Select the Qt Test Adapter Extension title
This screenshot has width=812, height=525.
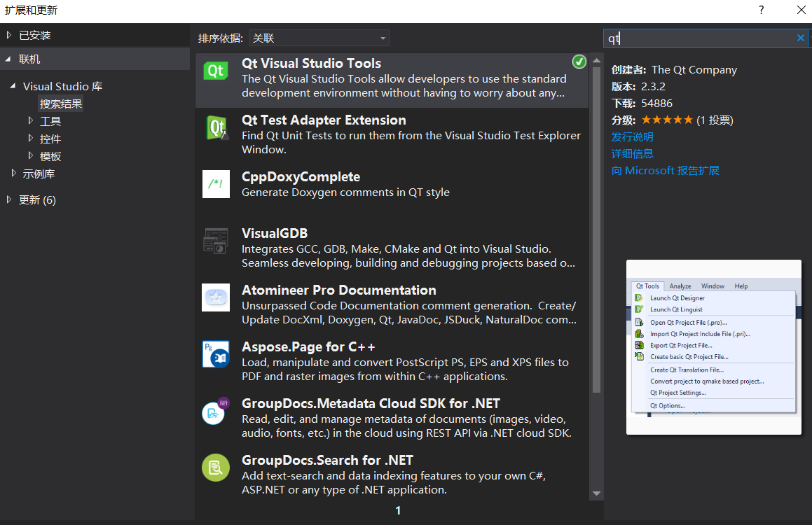(324, 120)
